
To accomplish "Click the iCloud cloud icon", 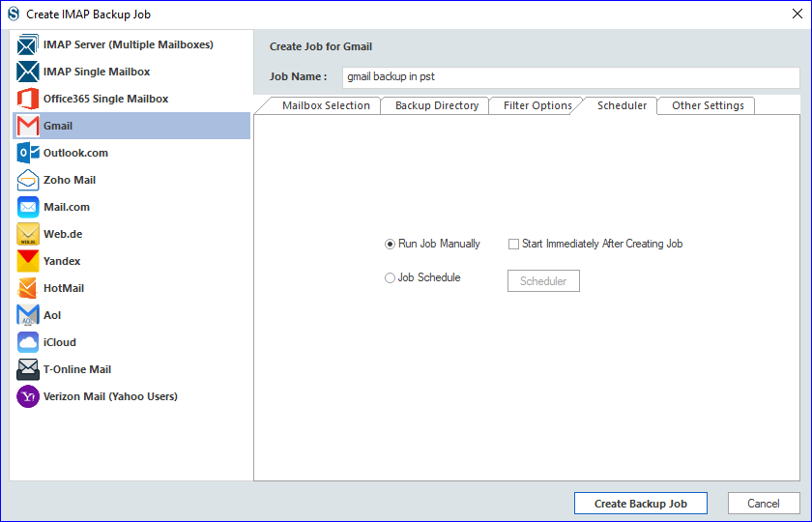I will (x=27, y=342).
